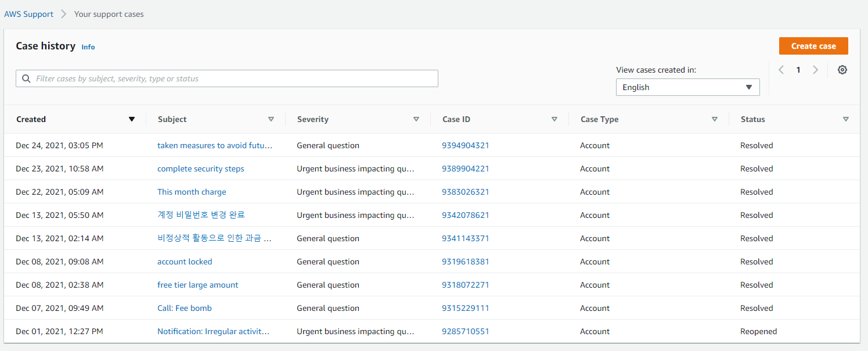This screenshot has width=868, height=351.
Task: Sort by Severity column arrow
Action: pyautogui.click(x=416, y=119)
